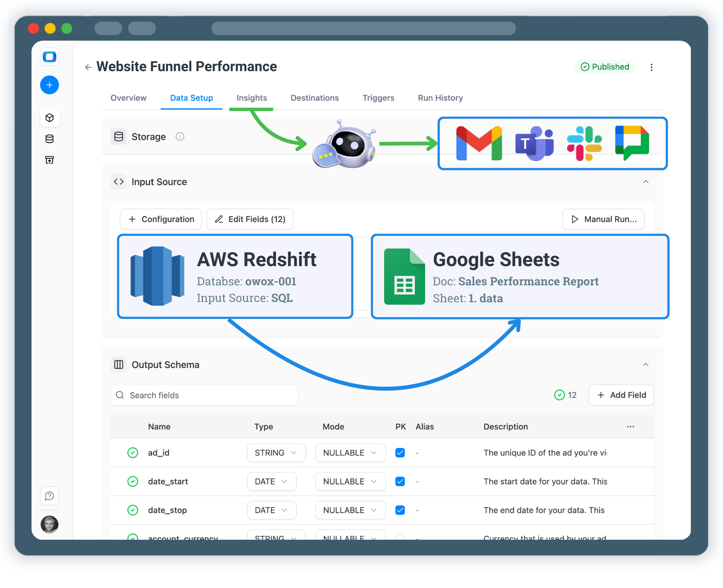
Task: Click the Slack logo icon
Action: coord(584,143)
